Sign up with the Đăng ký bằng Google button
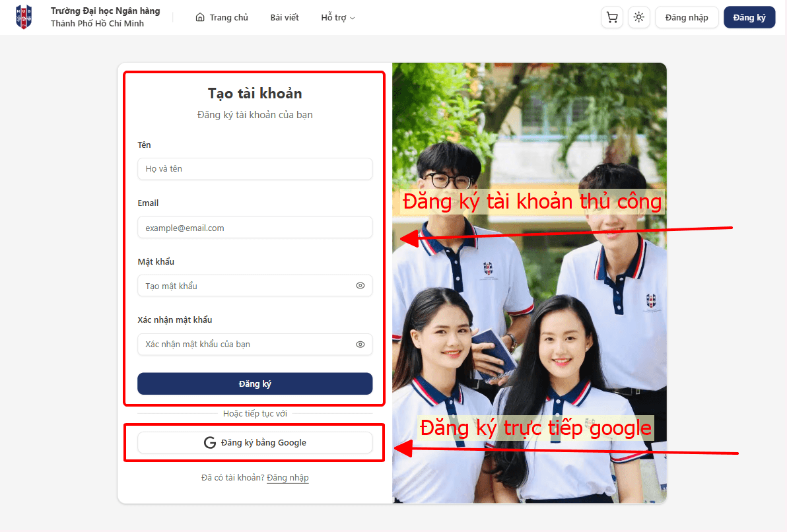Screen dimensions: 787x532 pyautogui.click(x=255, y=443)
